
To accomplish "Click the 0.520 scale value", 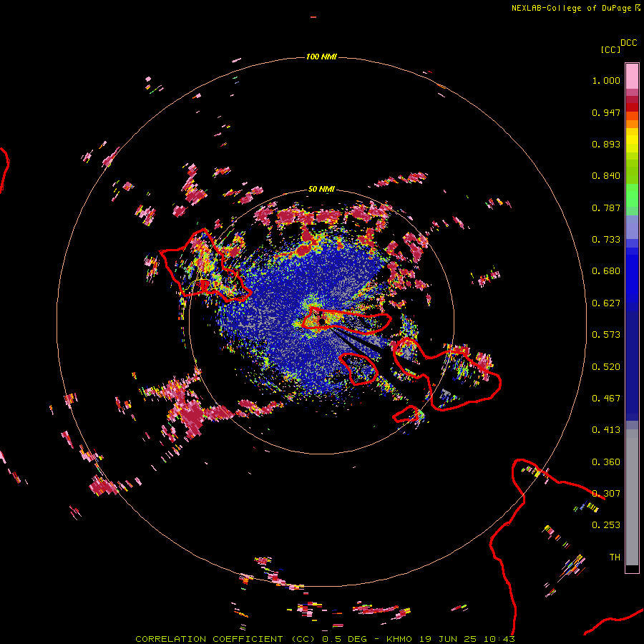I will click(606, 366).
